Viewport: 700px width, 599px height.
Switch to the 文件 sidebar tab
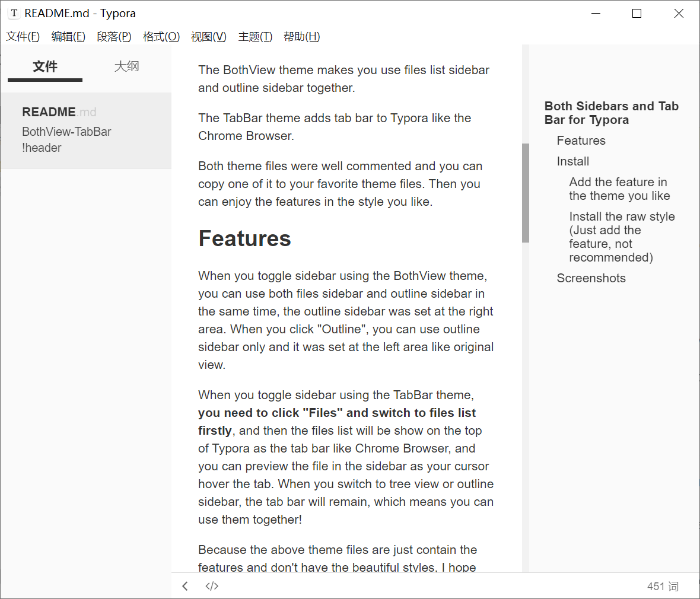click(x=45, y=66)
